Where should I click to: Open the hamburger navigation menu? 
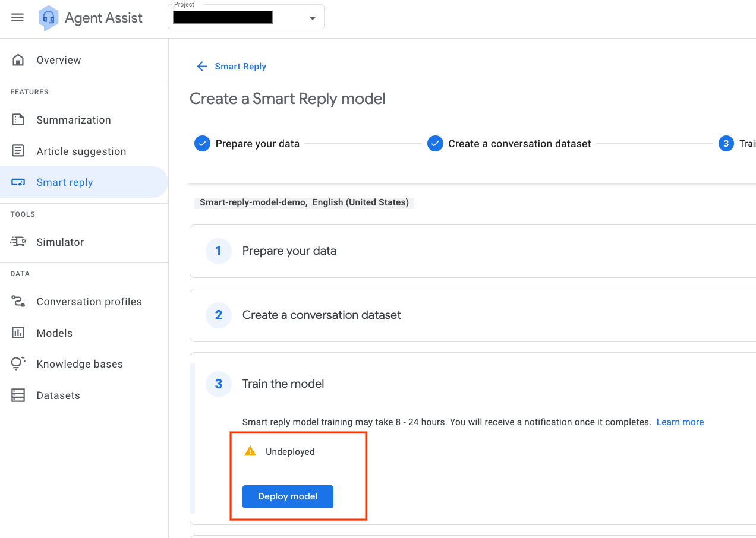18,17
